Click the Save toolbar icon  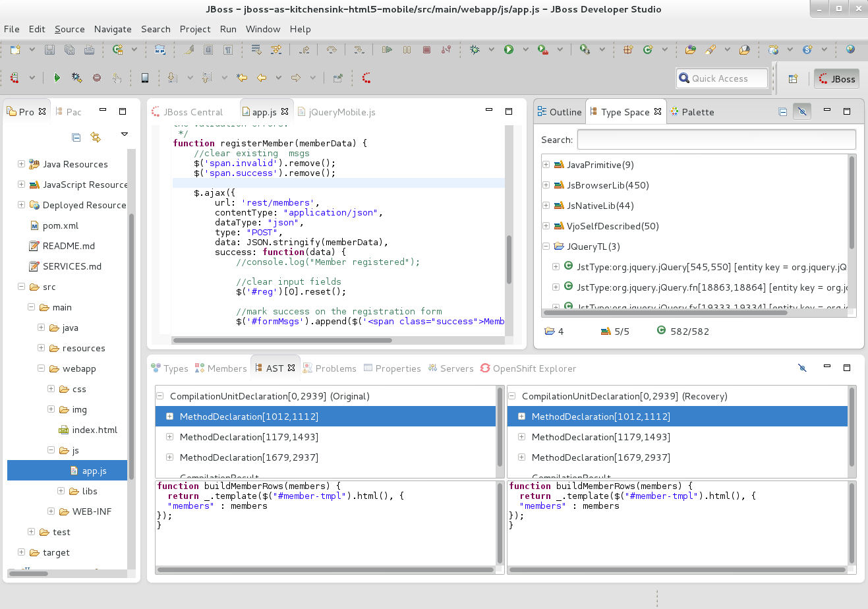(x=49, y=49)
